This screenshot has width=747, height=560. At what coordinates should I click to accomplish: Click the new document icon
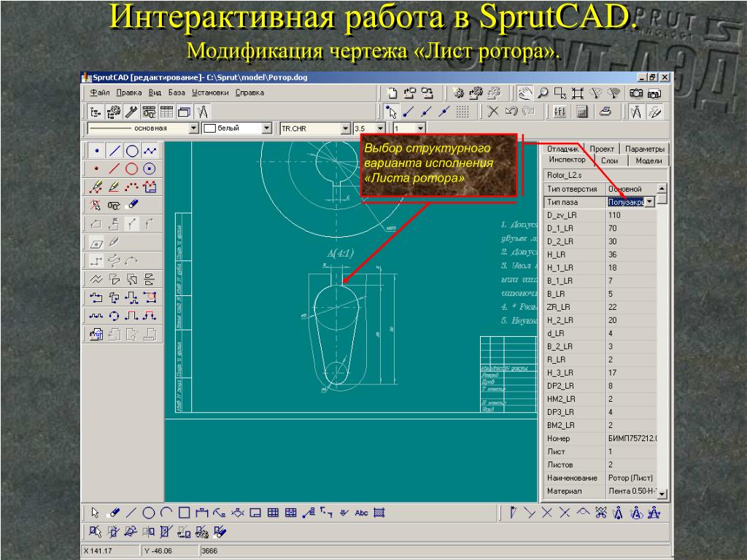tap(391, 93)
